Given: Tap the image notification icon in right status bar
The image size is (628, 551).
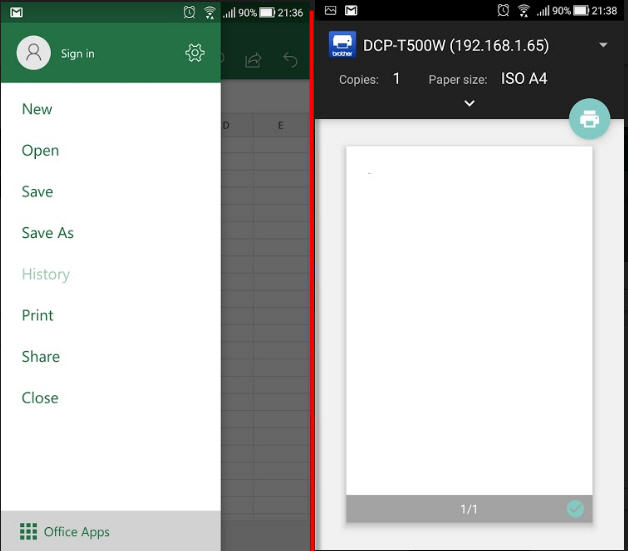Looking at the screenshot, I should [330, 10].
